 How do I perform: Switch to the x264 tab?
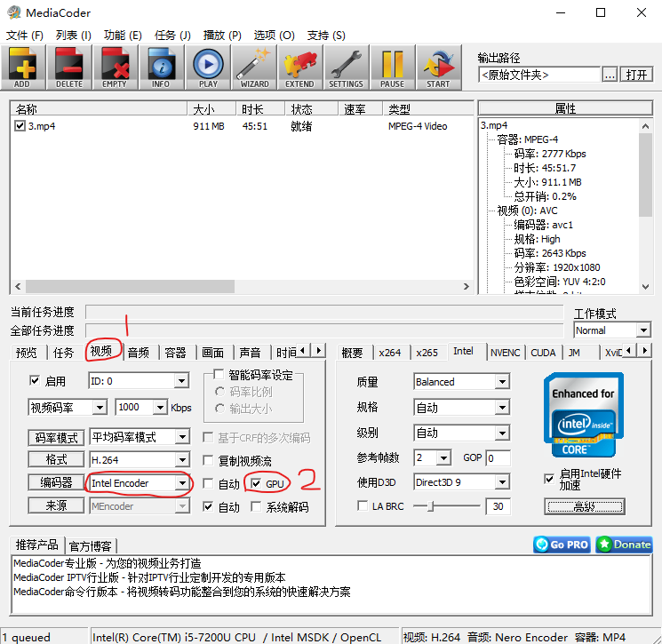390,353
